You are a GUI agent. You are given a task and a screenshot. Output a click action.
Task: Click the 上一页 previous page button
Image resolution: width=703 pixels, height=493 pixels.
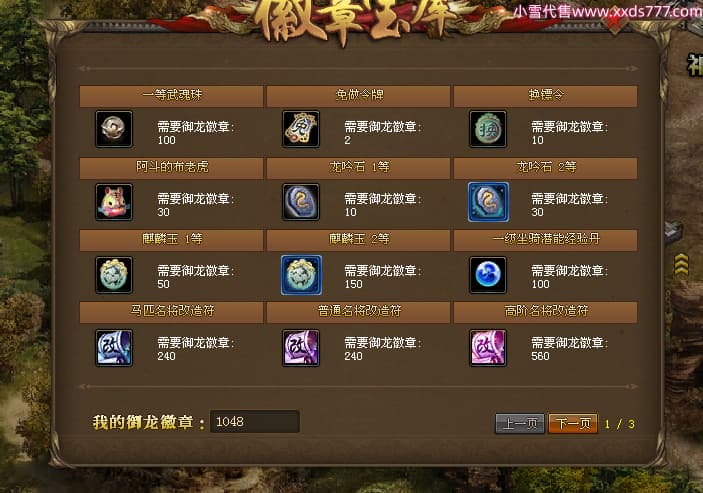tap(520, 423)
